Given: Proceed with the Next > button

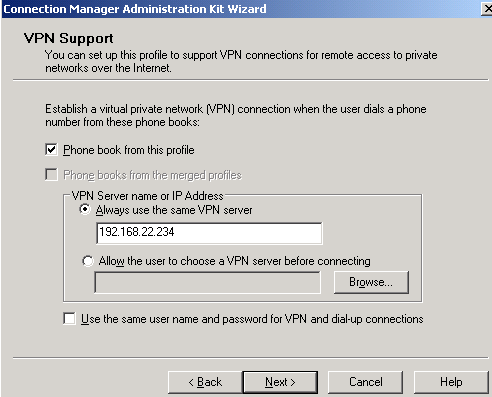Looking at the screenshot, I should click(x=280, y=382).
